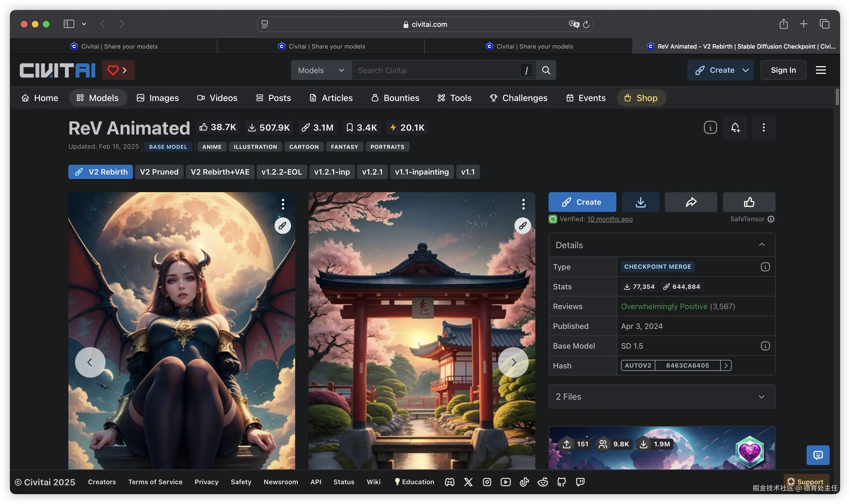Image resolution: width=850 pixels, height=504 pixels.
Task: Click the Search Civitai input field
Action: (435, 70)
